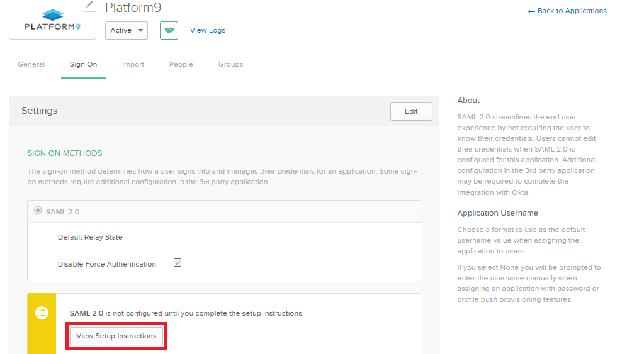This screenshot has height=354, width=644.
Task: Click the Platform9 logo image
Action: [52, 19]
